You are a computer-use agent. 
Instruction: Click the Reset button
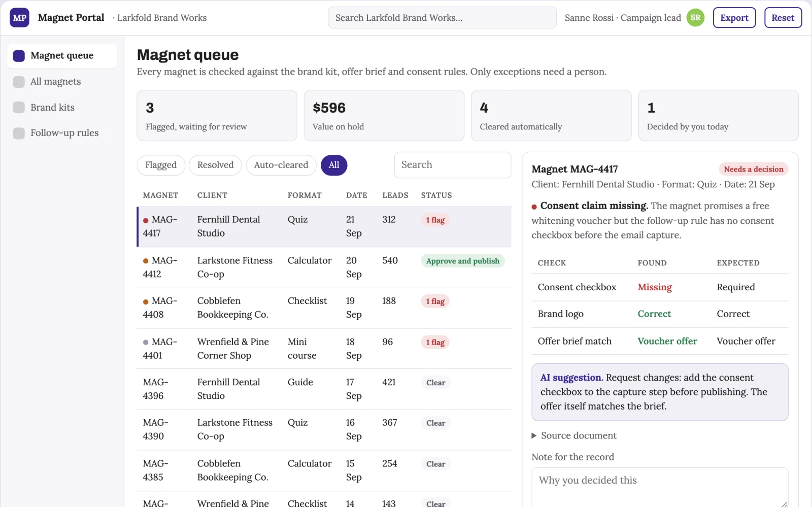pyautogui.click(x=783, y=18)
